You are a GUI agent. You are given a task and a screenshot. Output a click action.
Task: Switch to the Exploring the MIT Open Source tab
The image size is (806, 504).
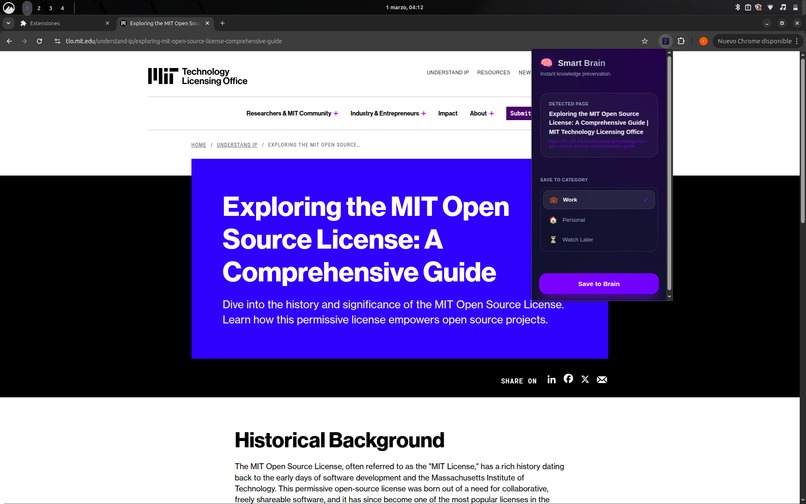[x=164, y=23]
